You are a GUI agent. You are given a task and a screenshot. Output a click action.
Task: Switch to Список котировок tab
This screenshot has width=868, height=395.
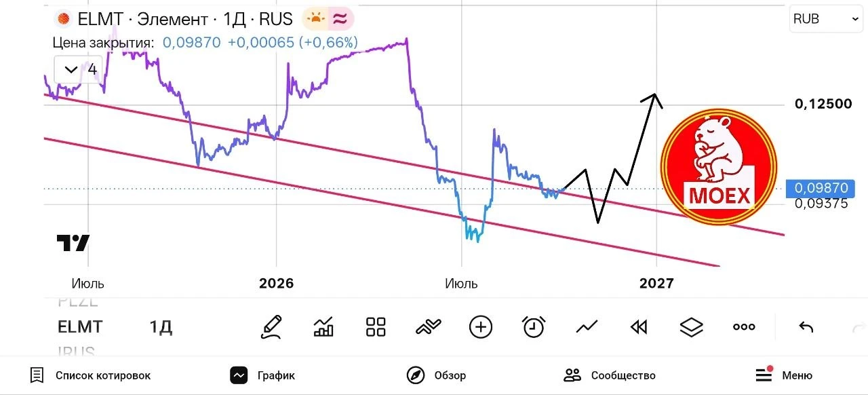pos(90,375)
